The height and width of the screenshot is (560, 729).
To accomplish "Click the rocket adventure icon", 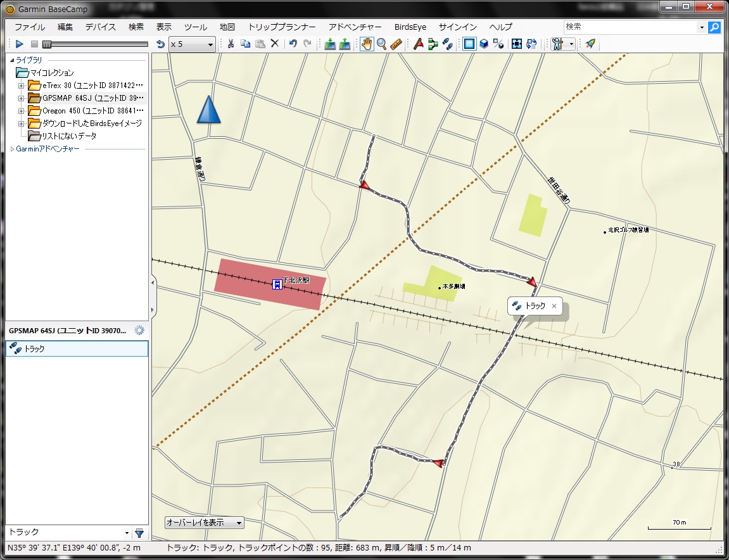I will (x=590, y=44).
